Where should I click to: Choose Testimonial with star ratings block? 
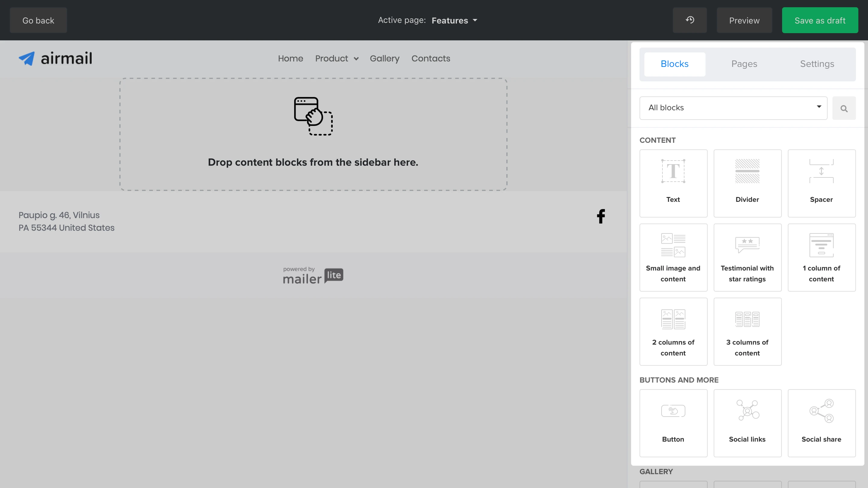pyautogui.click(x=747, y=257)
